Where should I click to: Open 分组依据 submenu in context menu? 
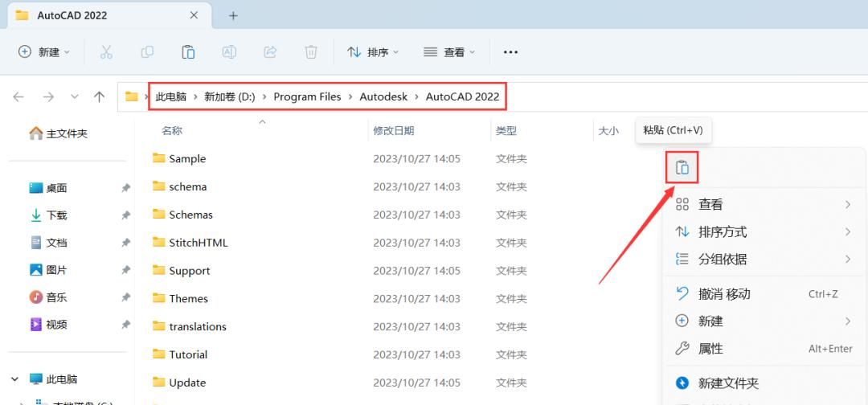[x=766, y=259]
